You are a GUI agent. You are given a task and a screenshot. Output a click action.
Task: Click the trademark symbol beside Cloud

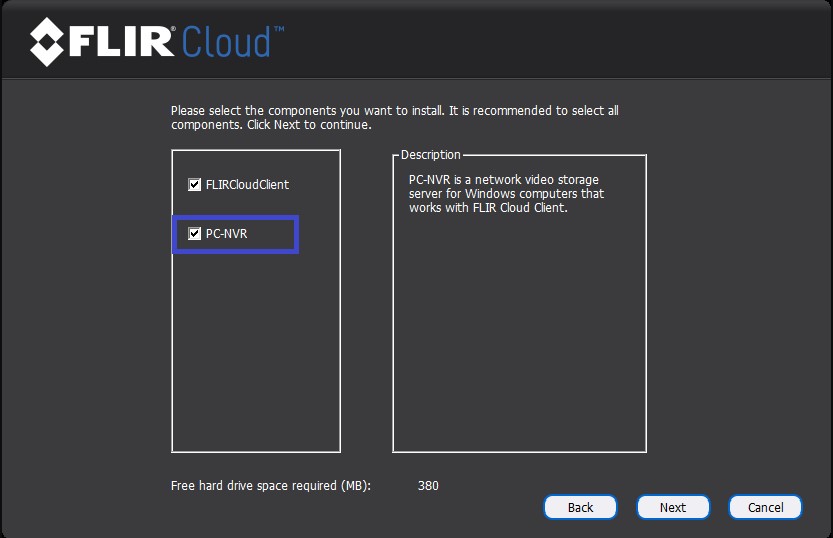tap(279, 30)
